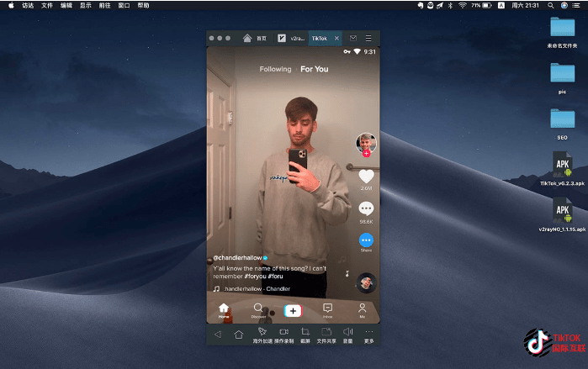The image size is (588, 369).
Task: Open the 帮助 menu
Action: (143, 5)
